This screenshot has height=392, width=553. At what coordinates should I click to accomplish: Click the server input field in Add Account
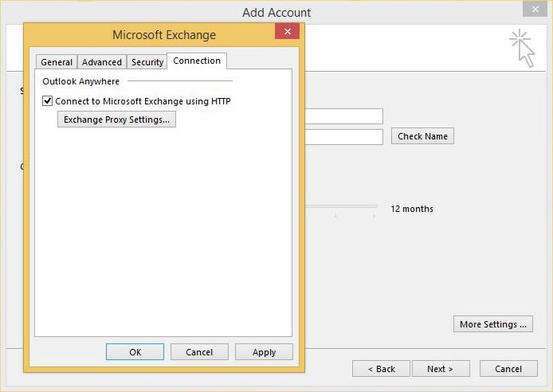click(344, 116)
